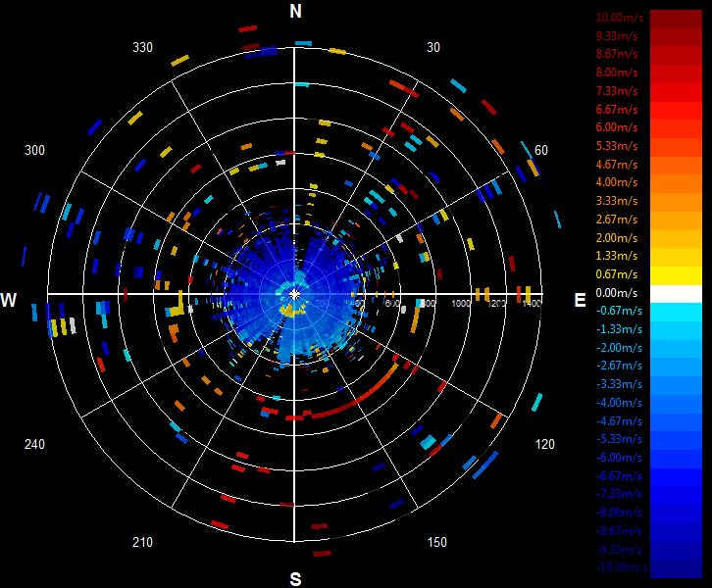
Task: Click the 210 degree bearing label
Action: 142,542
